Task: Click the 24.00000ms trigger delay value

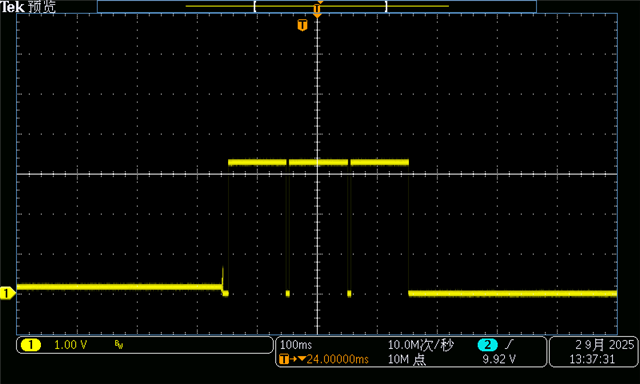Action: pos(338,359)
